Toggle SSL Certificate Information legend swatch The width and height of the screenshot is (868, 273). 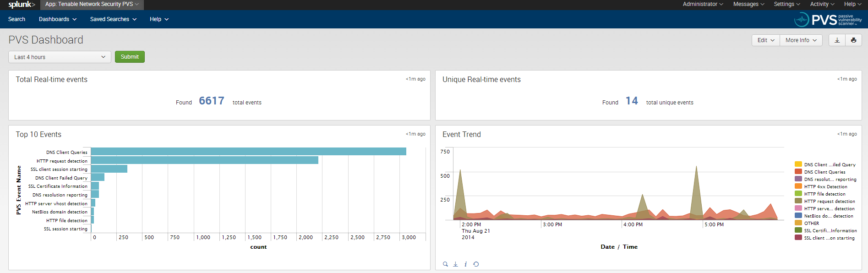(x=798, y=230)
